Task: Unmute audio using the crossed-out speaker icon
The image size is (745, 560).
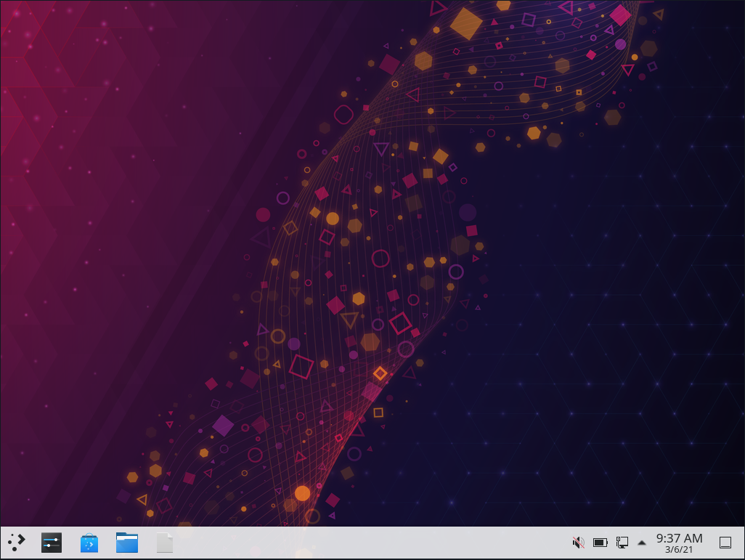Action: coord(579,542)
